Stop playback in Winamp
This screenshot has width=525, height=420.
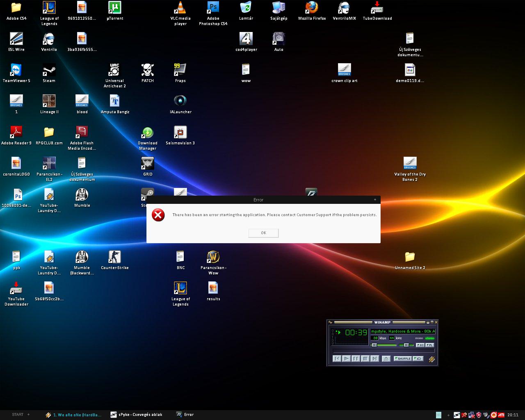(365, 358)
